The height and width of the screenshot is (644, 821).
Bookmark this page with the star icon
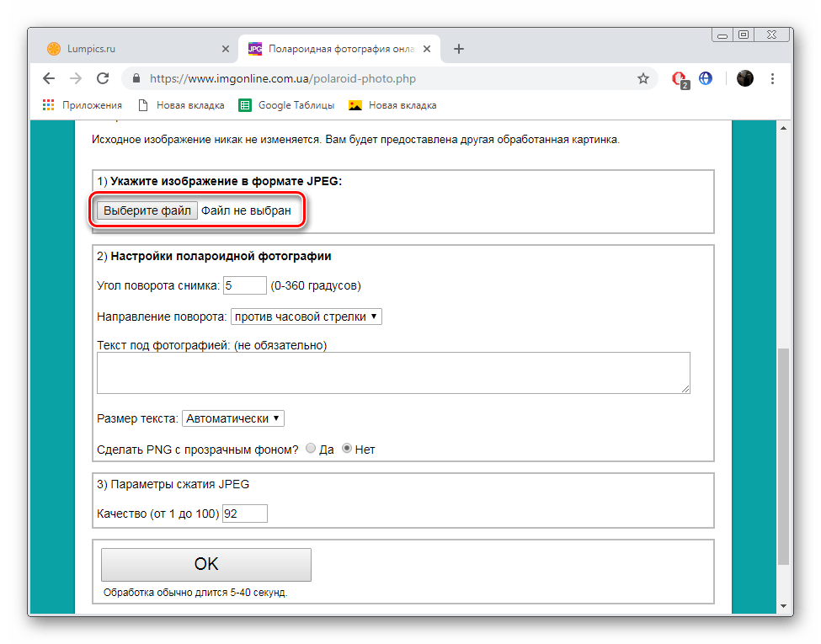coord(643,78)
